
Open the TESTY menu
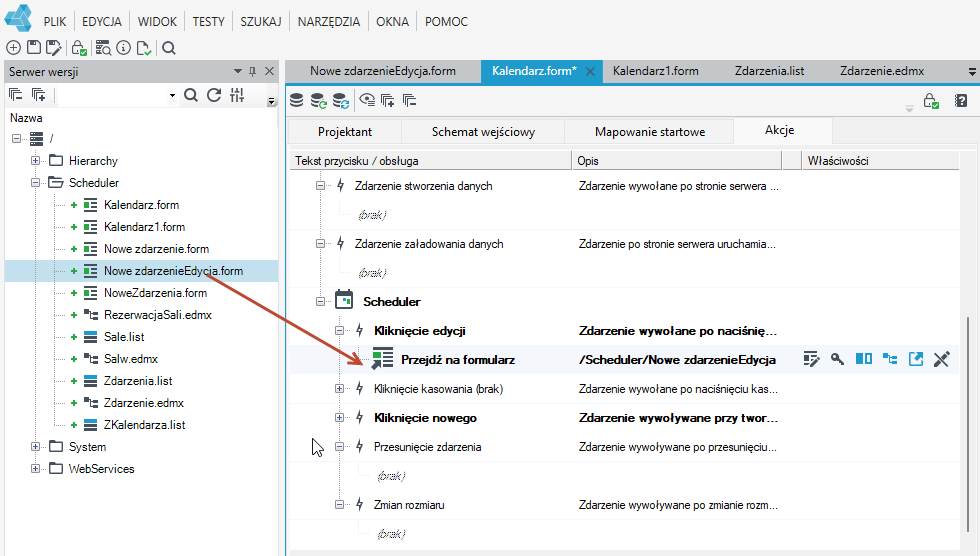(x=208, y=21)
